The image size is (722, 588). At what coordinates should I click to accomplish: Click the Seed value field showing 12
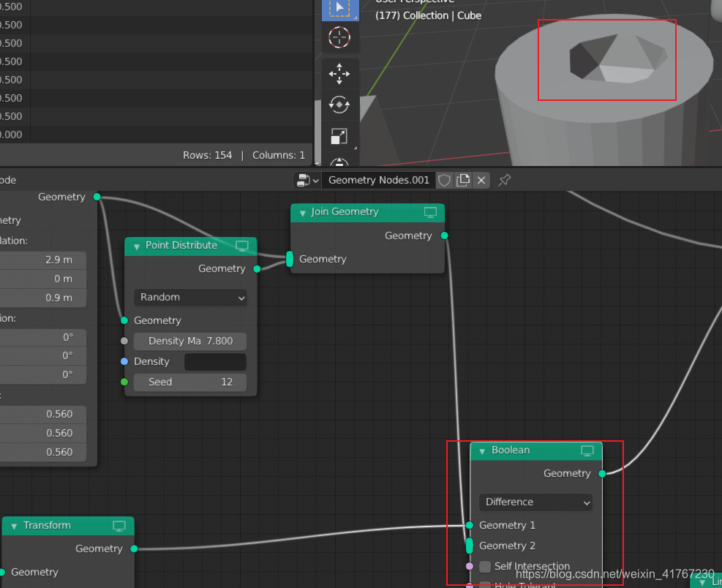tap(190, 382)
